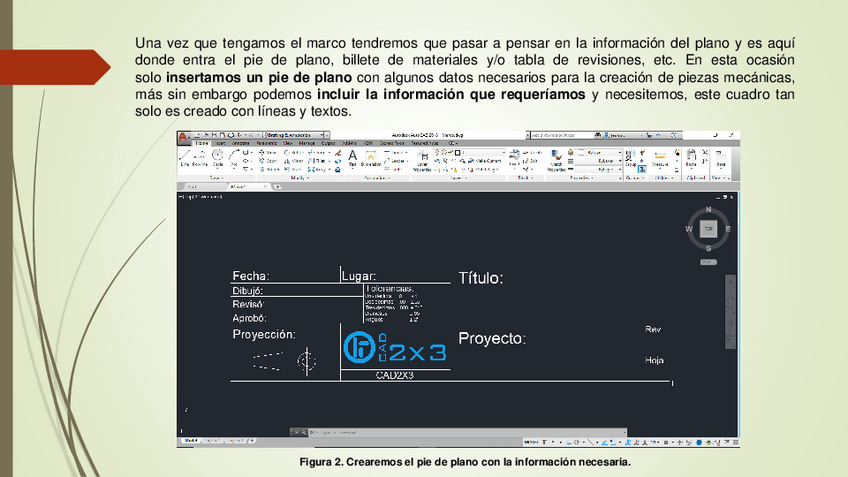Image resolution: width=848 pixels, height=477 pixels.
Task: Click the Leader annotation button
Action: [395, 161]
